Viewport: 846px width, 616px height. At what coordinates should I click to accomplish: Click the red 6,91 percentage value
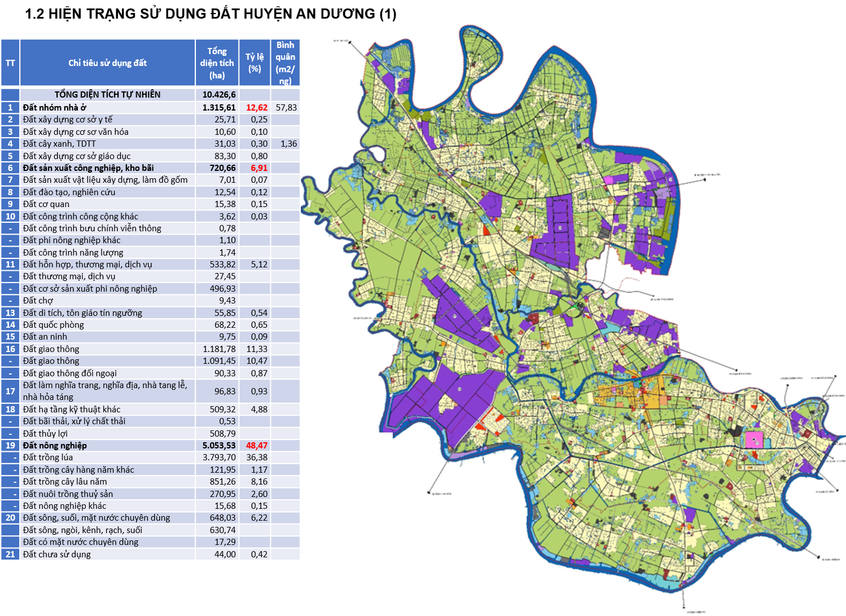[258, 168]
